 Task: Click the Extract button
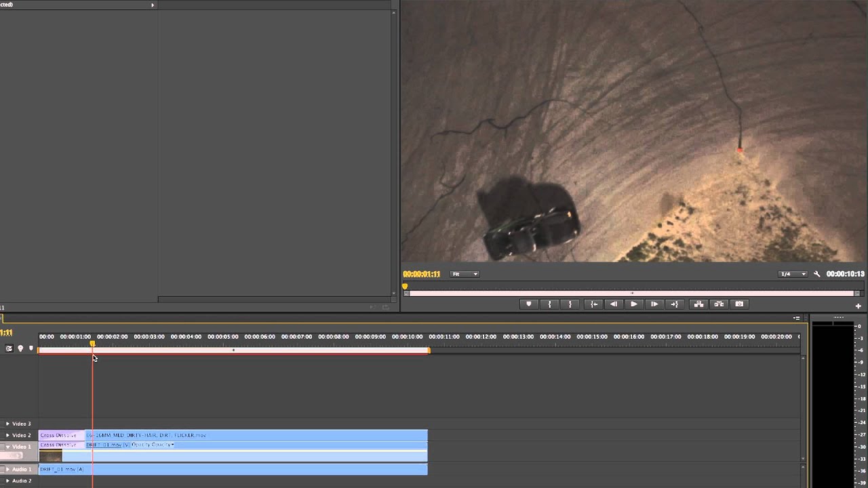tap(719, 304)
